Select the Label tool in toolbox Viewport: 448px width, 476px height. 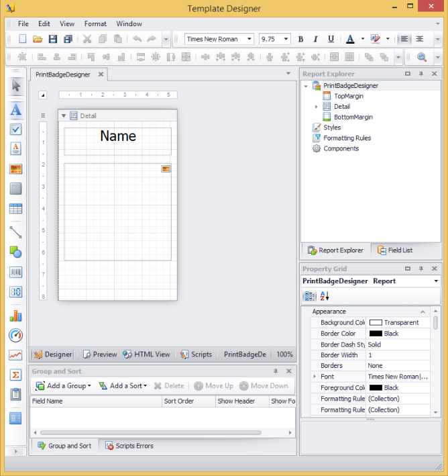point(16,109)
